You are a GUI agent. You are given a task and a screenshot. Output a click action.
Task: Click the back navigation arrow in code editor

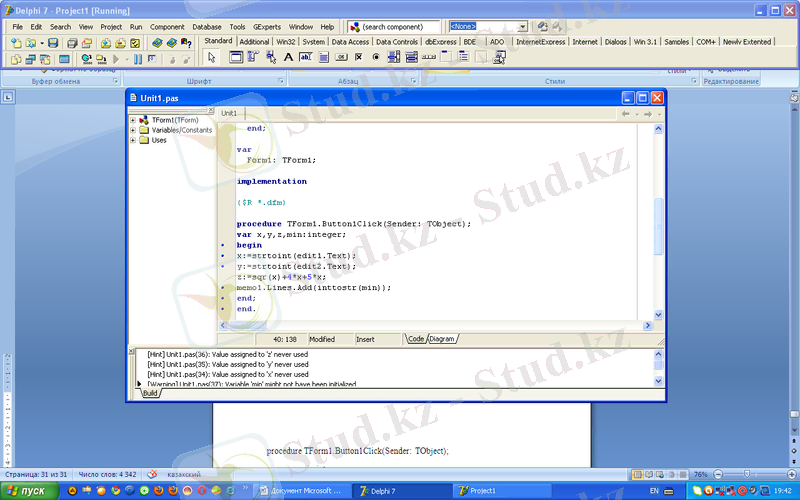[626, 114]
